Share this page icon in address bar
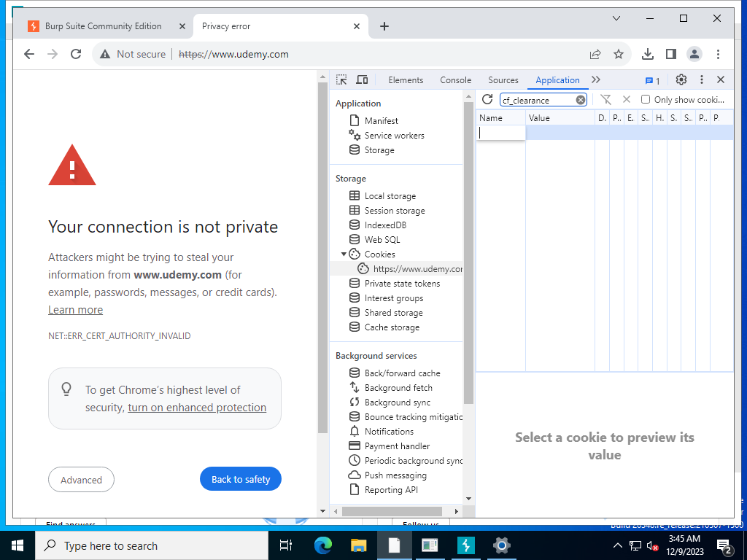Viewport: 747px width, 560px height. tap(595, 54)
